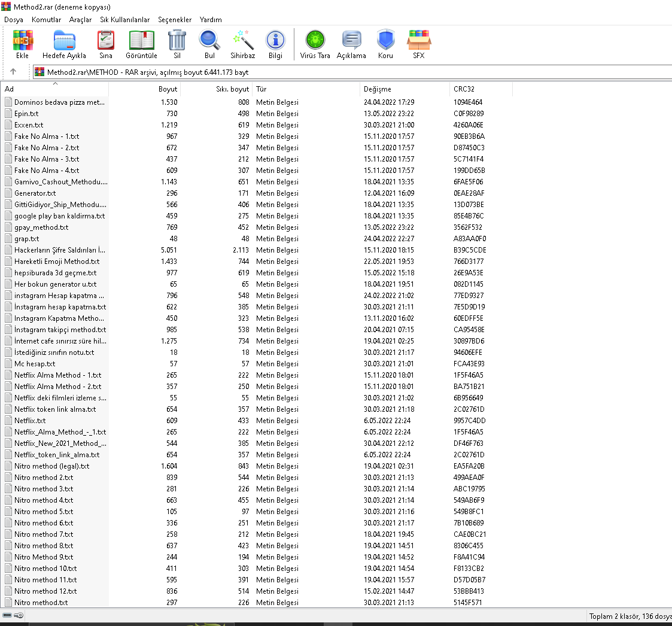672x626 pixels.
Task: Click the SFX archive icon
Action: (x=419, y=41)
